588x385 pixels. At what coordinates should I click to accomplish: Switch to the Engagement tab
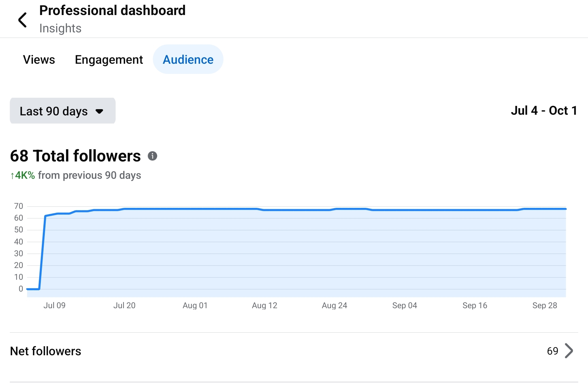pyautogui.click(x=109, y=59)
